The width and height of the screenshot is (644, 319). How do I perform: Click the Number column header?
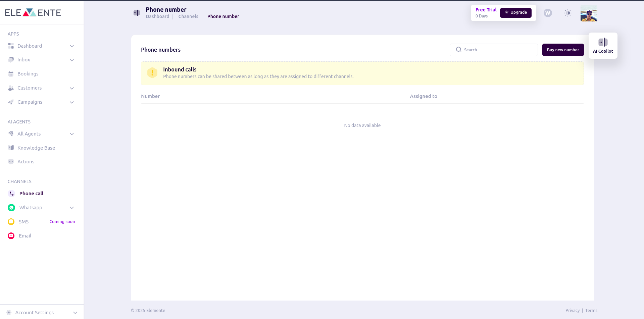[150, 96]
